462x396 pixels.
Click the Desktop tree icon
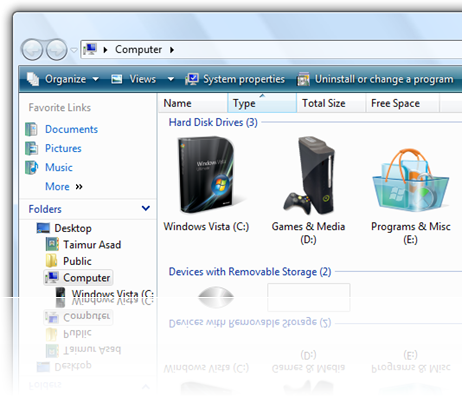pos(43,228)
